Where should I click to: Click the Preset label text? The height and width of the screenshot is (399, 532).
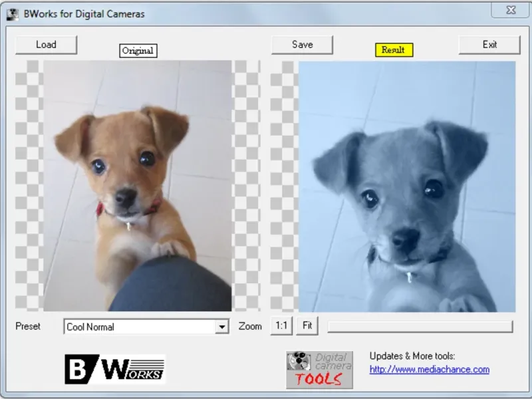click(x=28, y=327)
